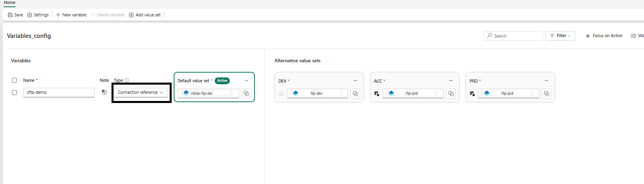Click the Save button in toolbar
The height and width of the screenshot is (184, 644).
[x=16, y=15]
